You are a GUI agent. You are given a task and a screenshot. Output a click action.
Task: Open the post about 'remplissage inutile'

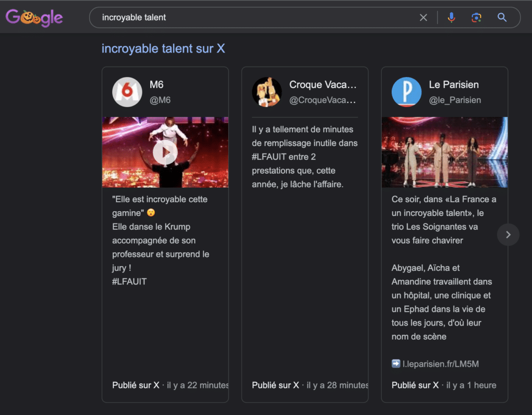(x=304, y=157)
